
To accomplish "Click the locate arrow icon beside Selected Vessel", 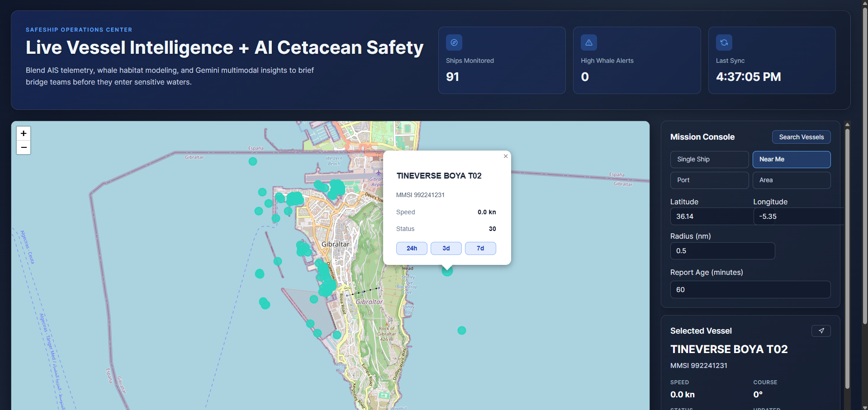I will pos(821,331).
